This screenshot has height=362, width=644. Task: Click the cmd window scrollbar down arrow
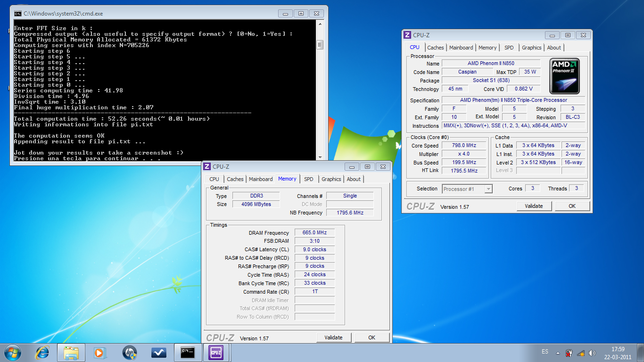click(x=320, y=157)
